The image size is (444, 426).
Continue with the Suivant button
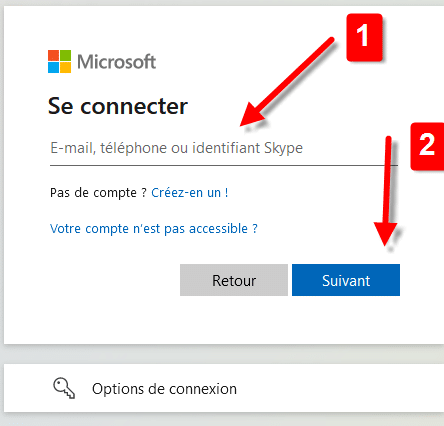point(346,280)
